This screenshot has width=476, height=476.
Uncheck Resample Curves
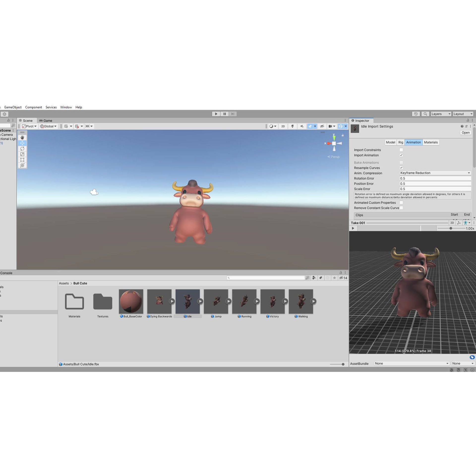(x=401, y=168)
